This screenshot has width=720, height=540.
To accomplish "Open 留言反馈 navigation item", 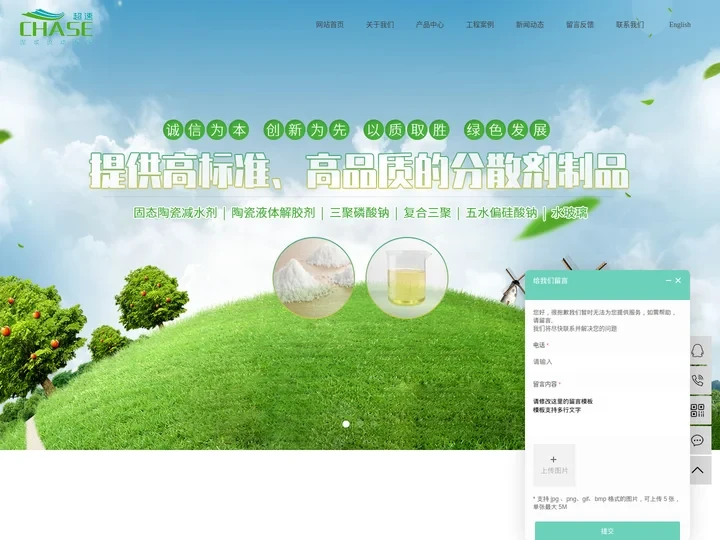I will pyautogui.click(x=580, y=25).
